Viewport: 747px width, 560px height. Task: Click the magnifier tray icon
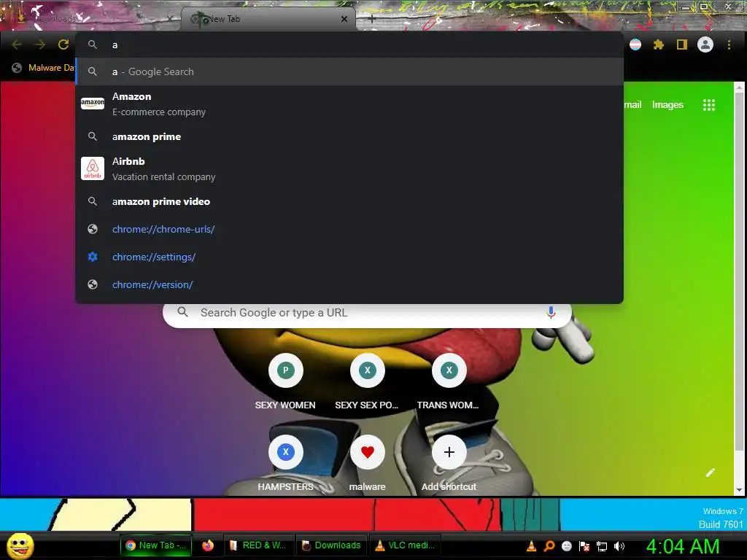pyautogui.click(x=549, y=546)
